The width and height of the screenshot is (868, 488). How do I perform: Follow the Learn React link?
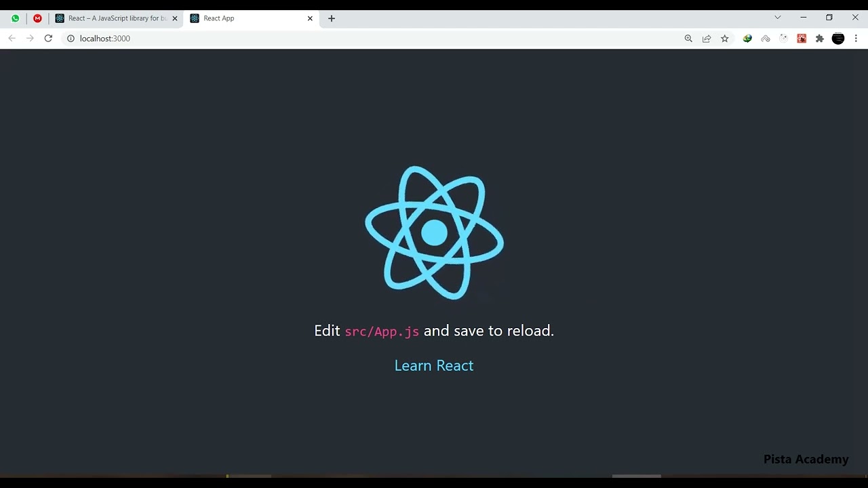coord(434,365)
